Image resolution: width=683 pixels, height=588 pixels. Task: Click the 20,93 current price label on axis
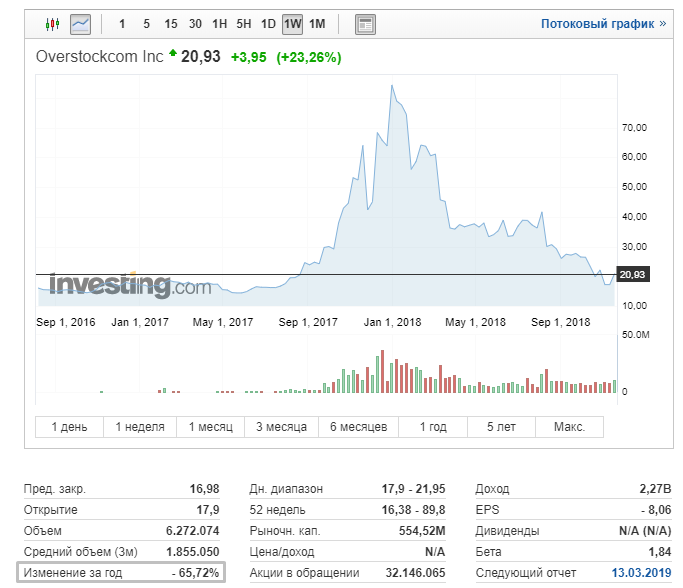click(632, 274)
